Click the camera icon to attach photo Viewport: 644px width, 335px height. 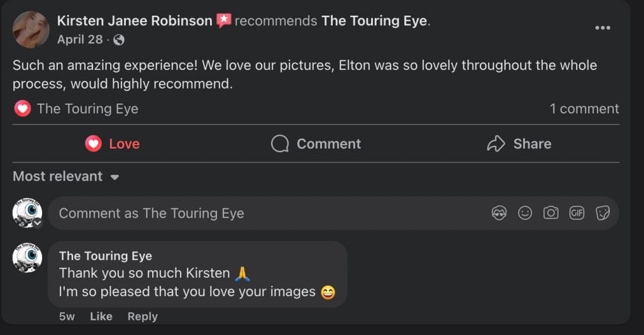click(x=551, y=213)
